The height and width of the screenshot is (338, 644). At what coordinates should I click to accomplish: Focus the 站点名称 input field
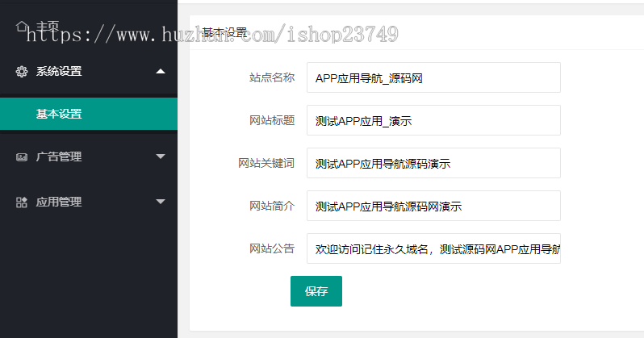tap(433, 77)
